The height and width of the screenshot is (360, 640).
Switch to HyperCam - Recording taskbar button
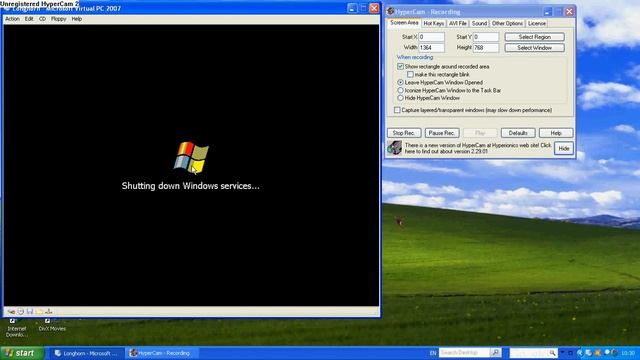162,353
